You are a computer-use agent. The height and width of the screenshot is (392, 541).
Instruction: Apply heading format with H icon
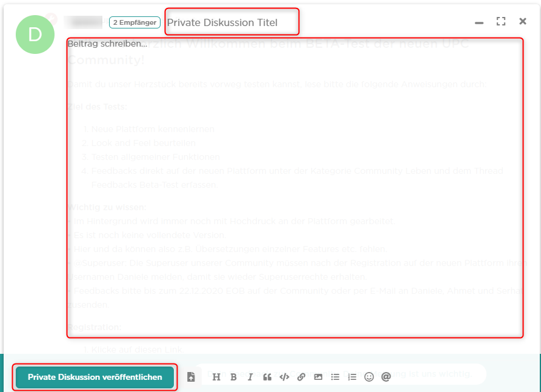[x=216, y=377]
